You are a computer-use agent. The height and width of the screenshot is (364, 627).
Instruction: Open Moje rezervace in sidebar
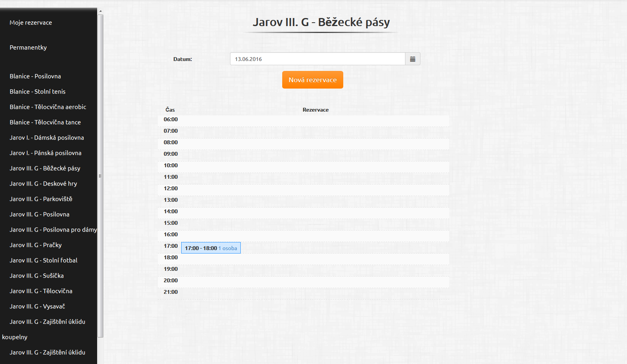[31, 23]
